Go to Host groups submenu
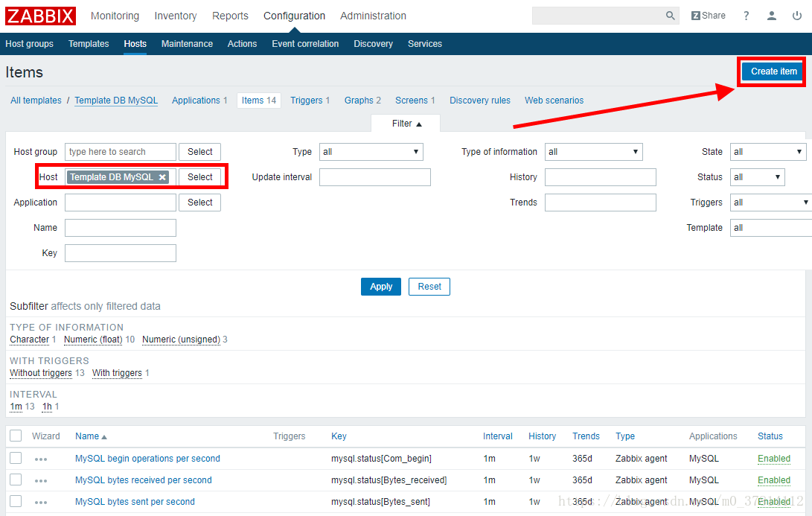This screenshot has height=516, width=812. (30, 44)
